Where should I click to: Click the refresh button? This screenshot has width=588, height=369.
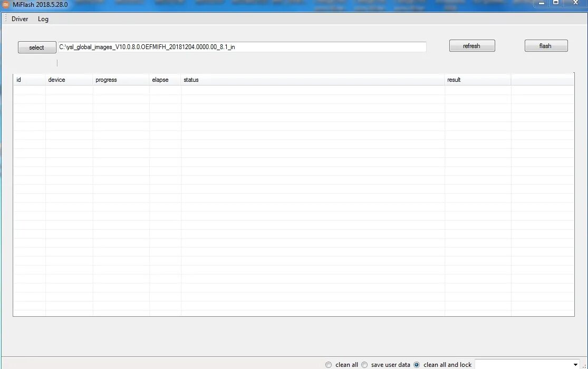(x=472, y=46)
